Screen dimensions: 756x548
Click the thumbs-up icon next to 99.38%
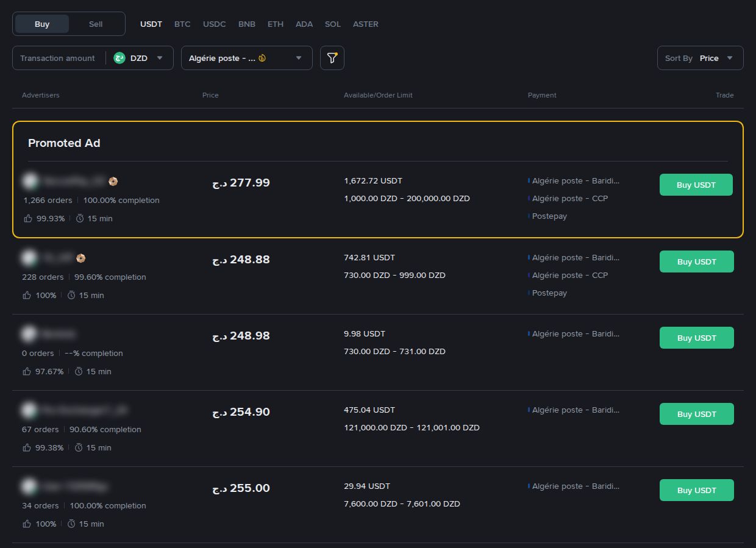[27, 447]
